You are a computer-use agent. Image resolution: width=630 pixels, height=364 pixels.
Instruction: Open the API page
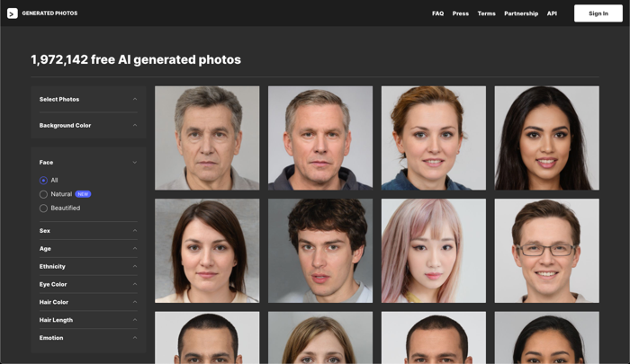click(552, 13)
